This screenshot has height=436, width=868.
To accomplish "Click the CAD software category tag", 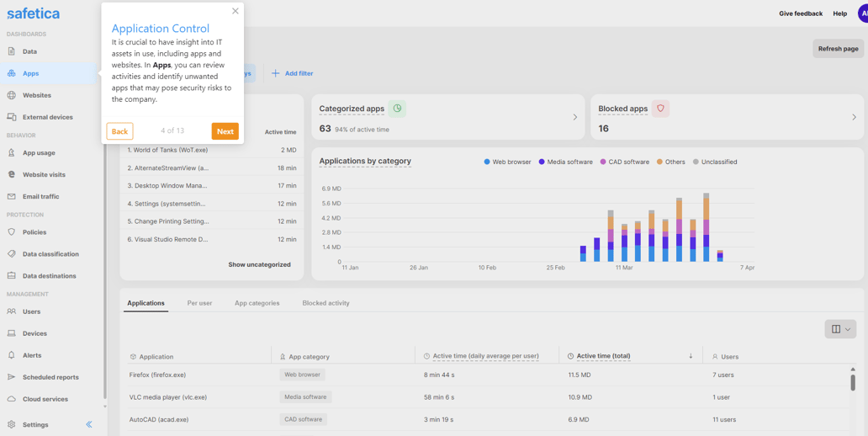I will [x=304, y=419].
